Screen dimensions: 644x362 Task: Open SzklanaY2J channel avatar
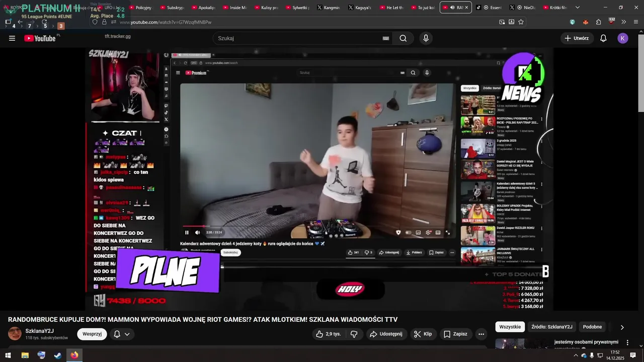(15, 334)
